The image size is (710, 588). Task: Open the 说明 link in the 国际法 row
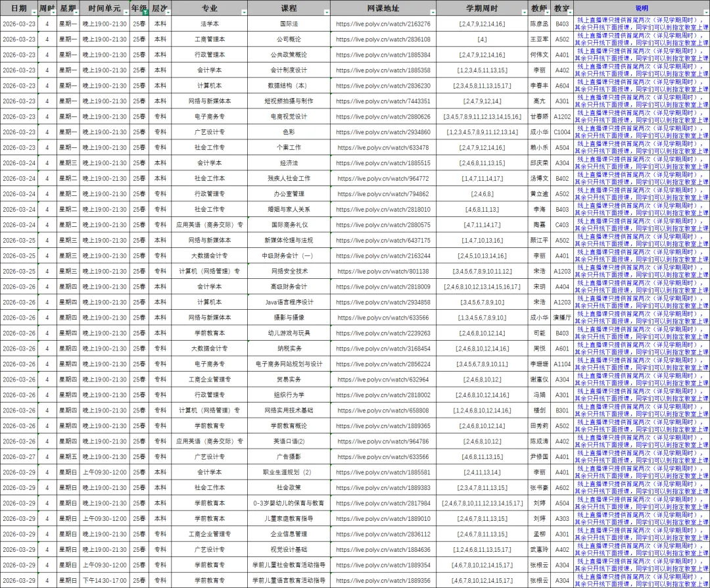[642, 24]
